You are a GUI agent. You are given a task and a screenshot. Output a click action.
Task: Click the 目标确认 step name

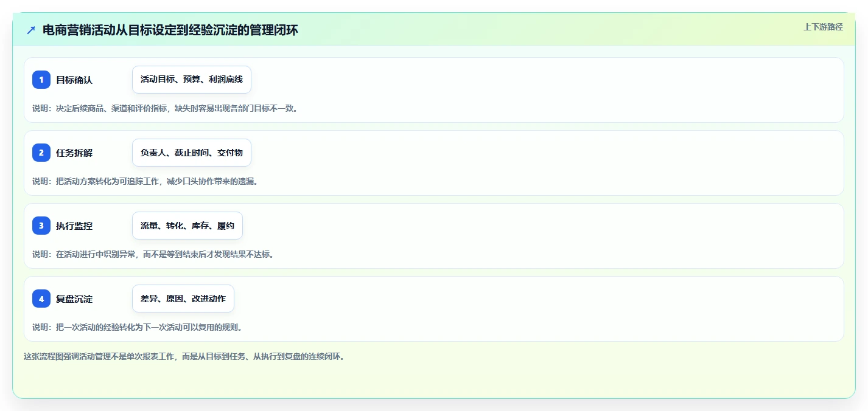[x=74, y=80]
